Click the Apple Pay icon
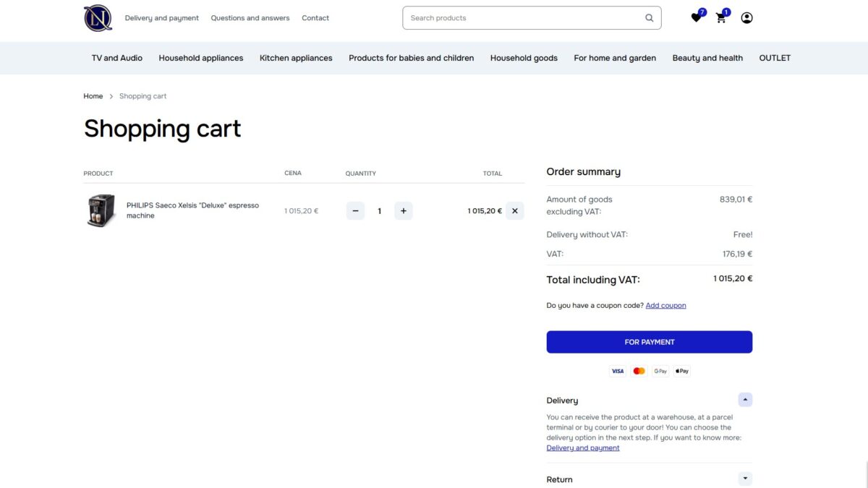Viewport: 868px width, 488px height. coord(682,371)
